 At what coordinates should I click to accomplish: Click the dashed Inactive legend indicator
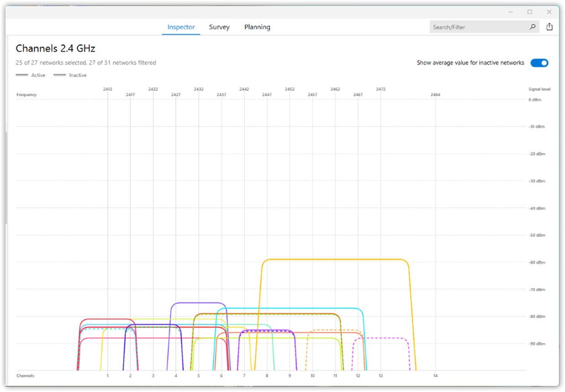coord(60,75)
